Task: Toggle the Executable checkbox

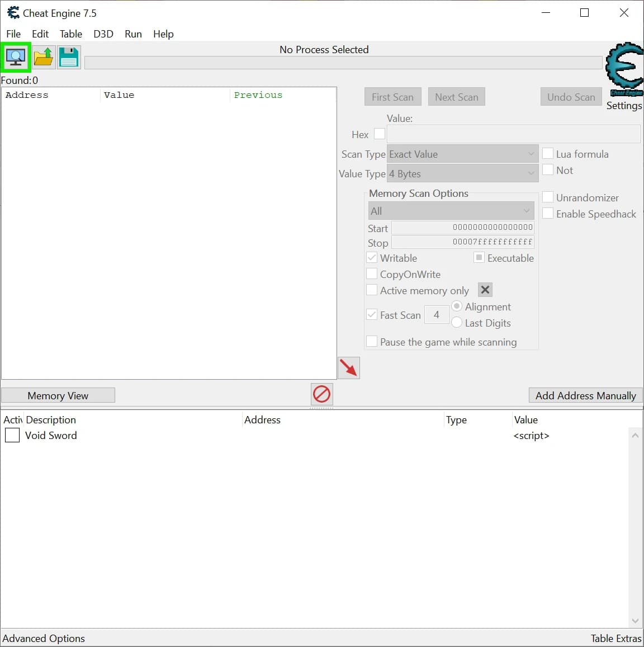Action: [x=479, y=257]
